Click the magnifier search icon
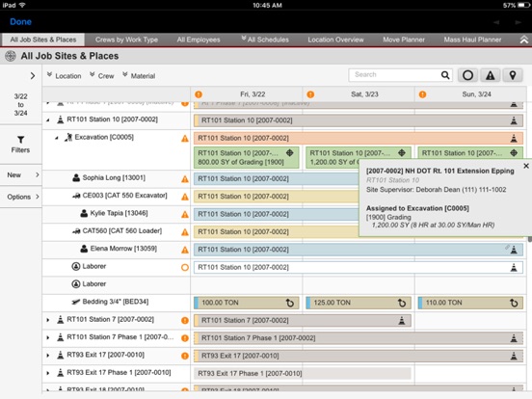 click(445, 75)
